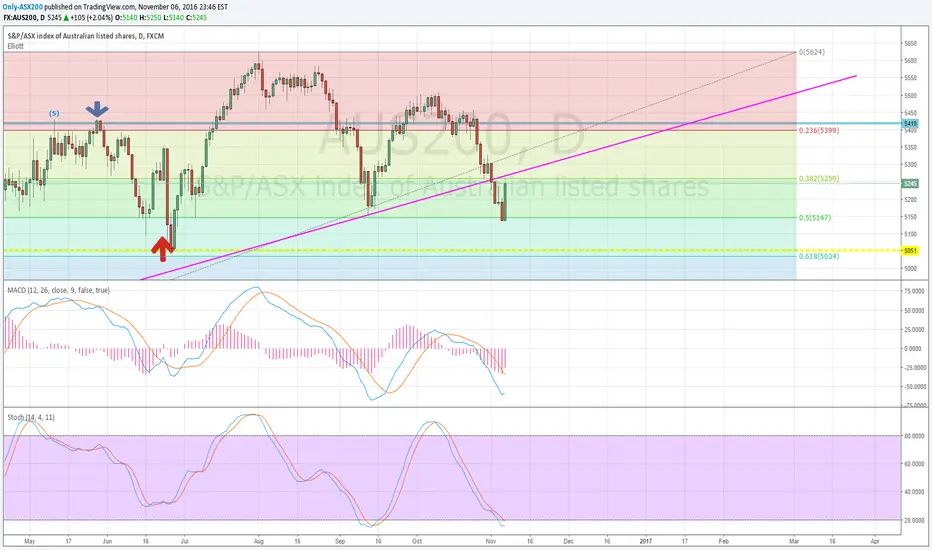Click the blue 5419 price tag
Screen dimensions: 932x550
[x=910, y=124]
